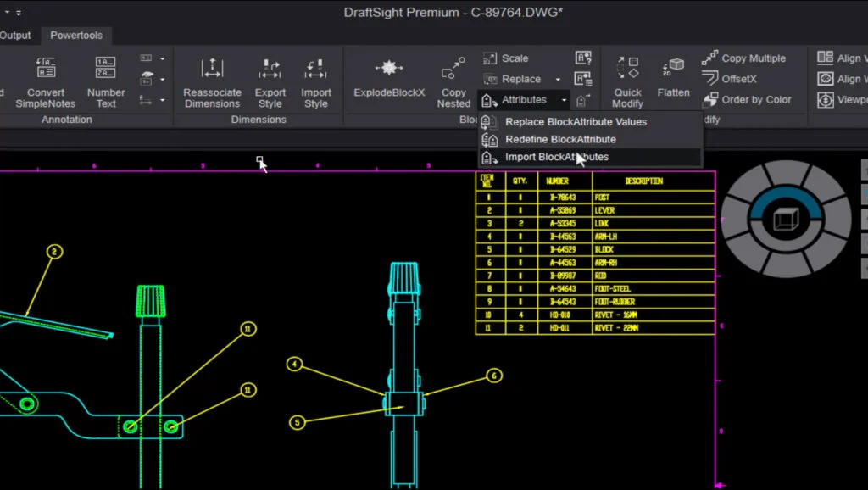Select balloon number 6 in the drawing
868x490 pixels.
coord(494,376)
